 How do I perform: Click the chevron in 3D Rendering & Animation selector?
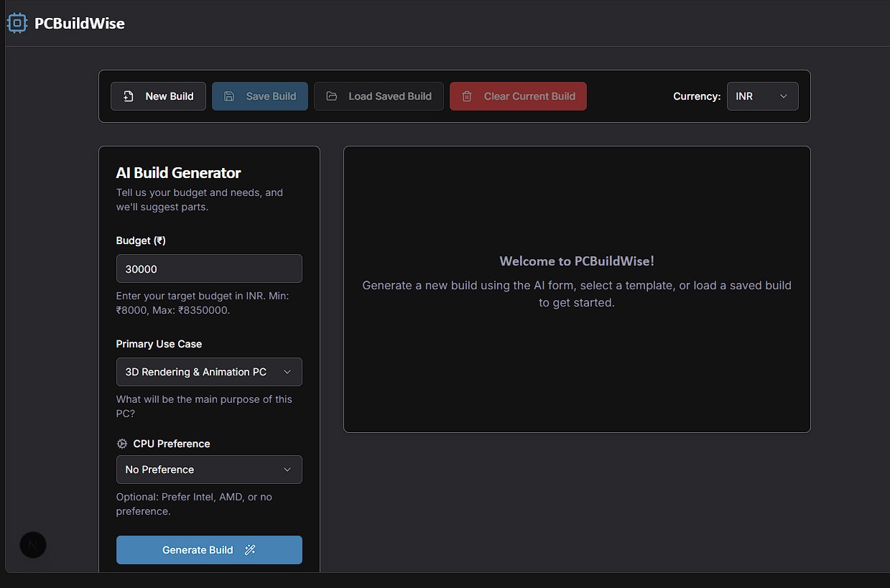tap(287, 372)
